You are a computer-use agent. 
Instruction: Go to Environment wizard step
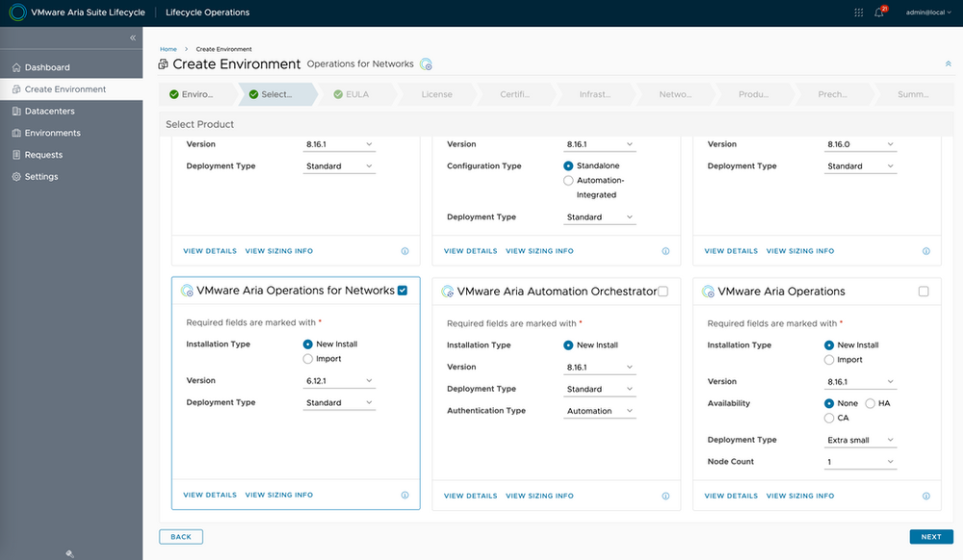tap(197, 94)
